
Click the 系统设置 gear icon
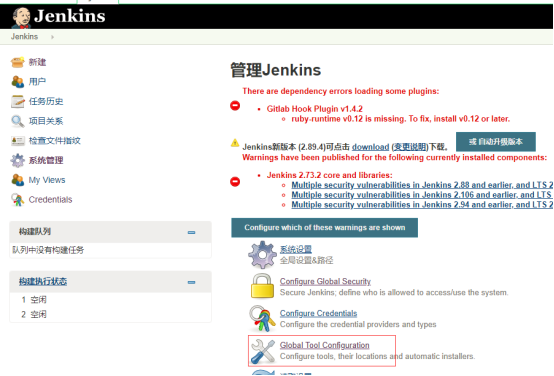(262, 255)
